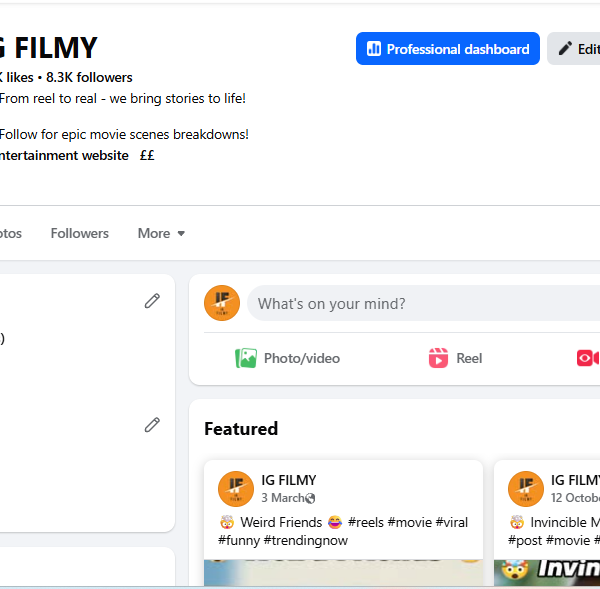Edit the upper intro section pencil icon
Image resolution: width=600 pixels, height=589 pixels.
[152, 301]
